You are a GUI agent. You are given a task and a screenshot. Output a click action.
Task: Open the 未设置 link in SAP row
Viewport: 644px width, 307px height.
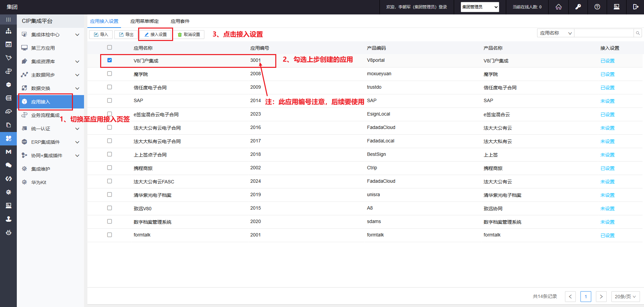coord(607,101)
